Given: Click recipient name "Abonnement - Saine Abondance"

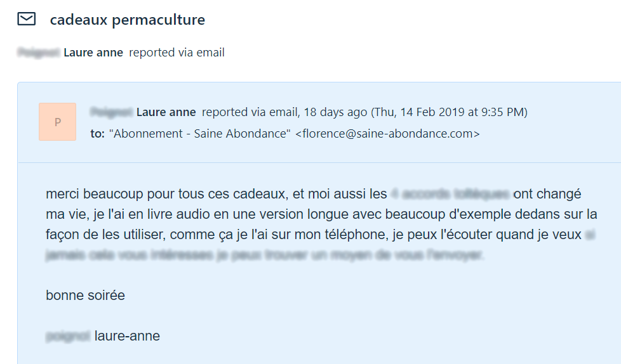Looking at the screenshot, I should [x=199, y=134].
